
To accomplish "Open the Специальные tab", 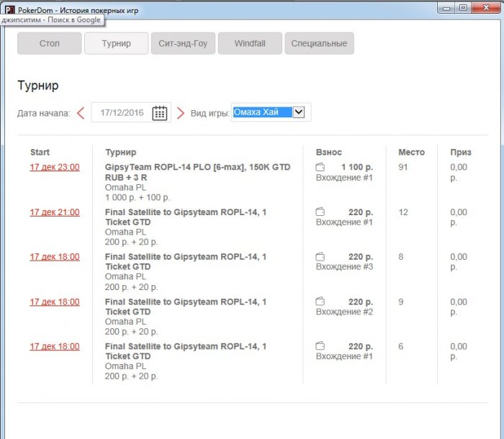I will (x=319, y=44).
